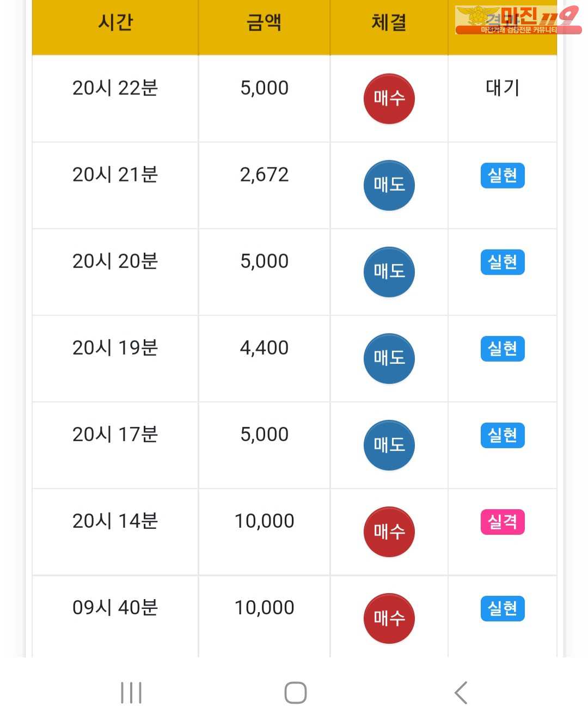This screenshot has width=588, height=726.
Task: Go back with Android back arrow
Action: coord(461,693)
